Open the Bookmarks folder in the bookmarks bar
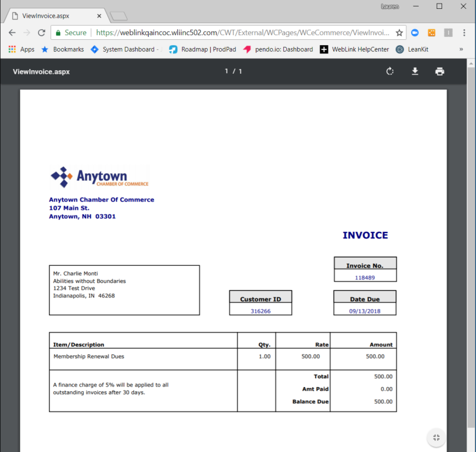Screen dimensions: 476x452 [62, 49]
